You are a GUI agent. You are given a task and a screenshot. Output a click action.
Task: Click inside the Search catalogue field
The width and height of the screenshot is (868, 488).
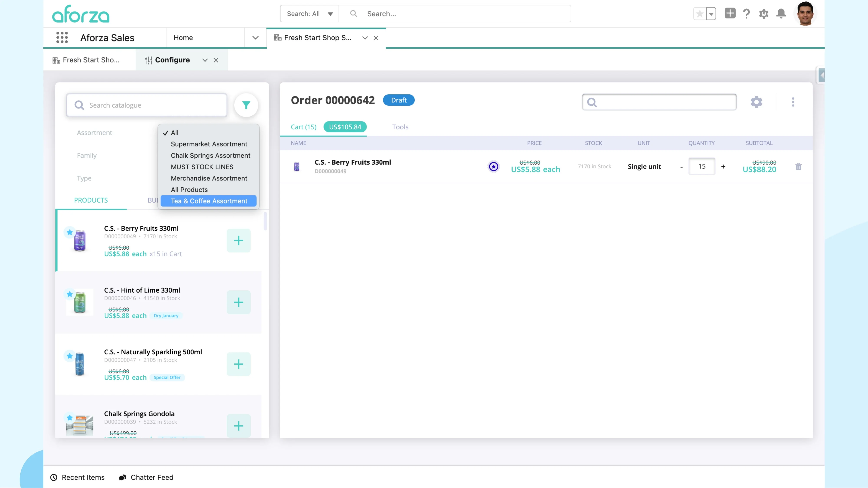(x=146, y=105)
